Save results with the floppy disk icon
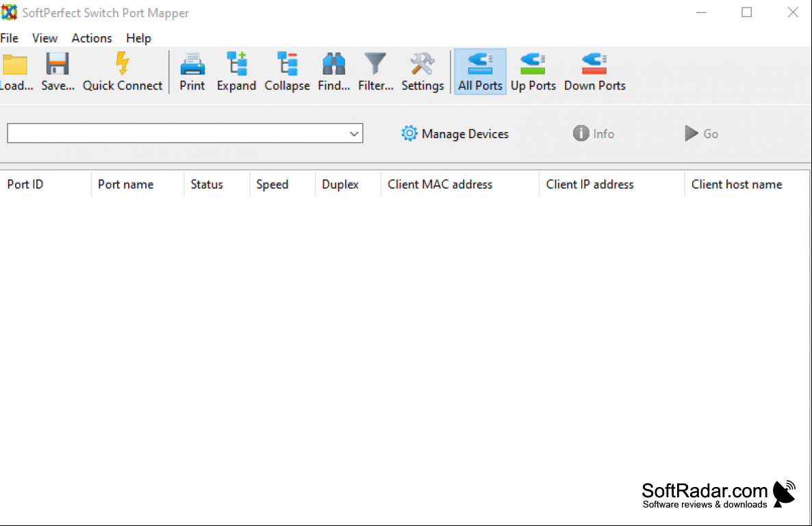The image size is (812, 526). [x=58, y=71]
